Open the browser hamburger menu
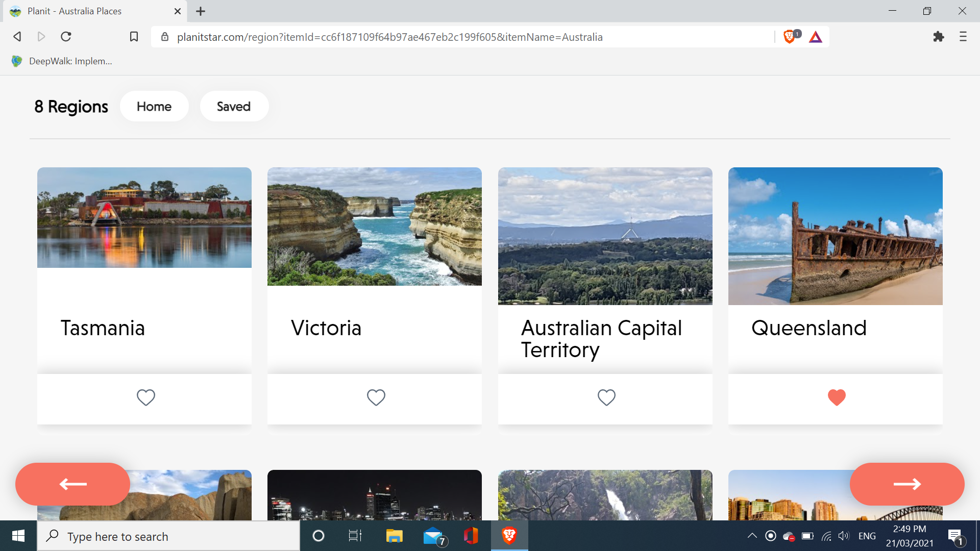This screenshot has width=980, height=551. tap(963, 37)
